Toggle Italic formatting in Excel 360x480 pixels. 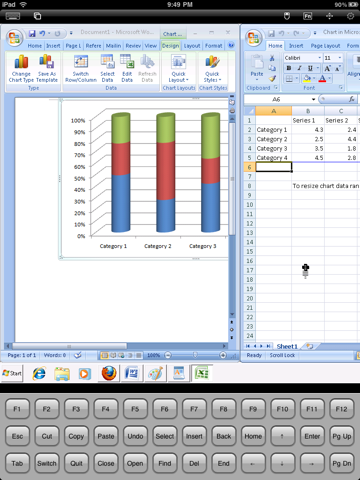click(299, 68)
